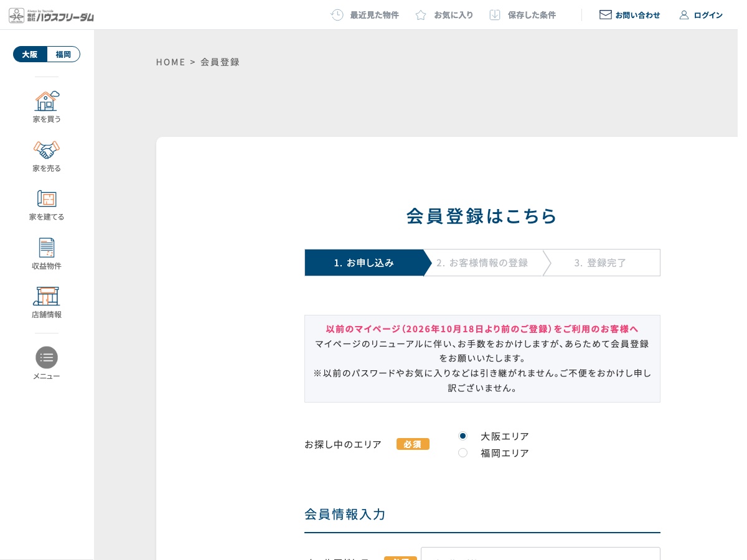The image size is (747, 560).
Task: Click お探し中のエリア label
Action: coord(343,444)
